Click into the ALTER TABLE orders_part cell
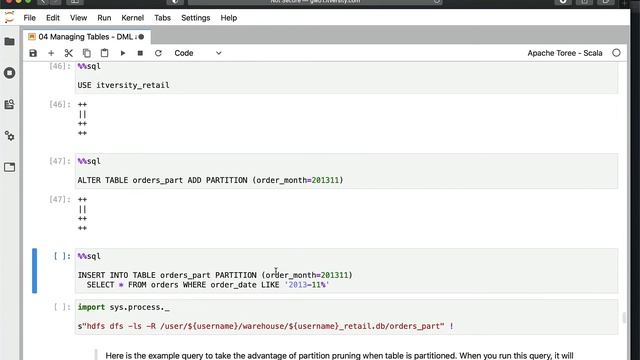640x360 pixels. click(x=346, y=171)
